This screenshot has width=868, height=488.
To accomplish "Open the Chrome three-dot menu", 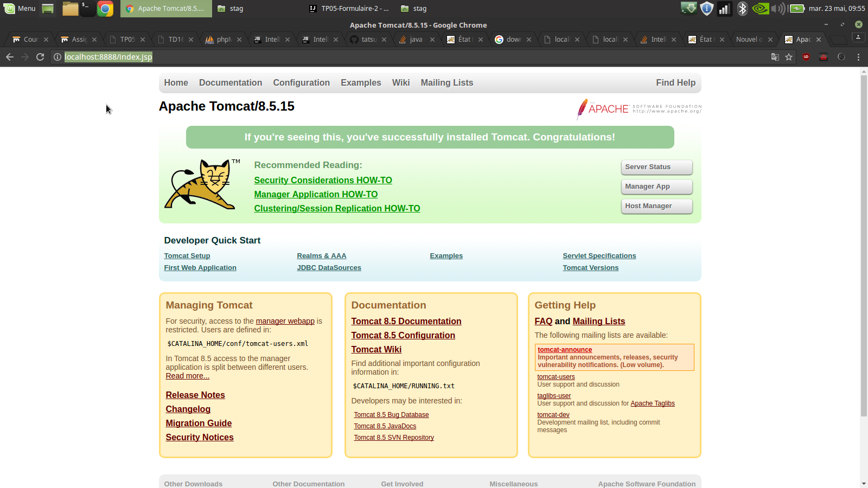I will pyautogui.click(x=858, y=57).
